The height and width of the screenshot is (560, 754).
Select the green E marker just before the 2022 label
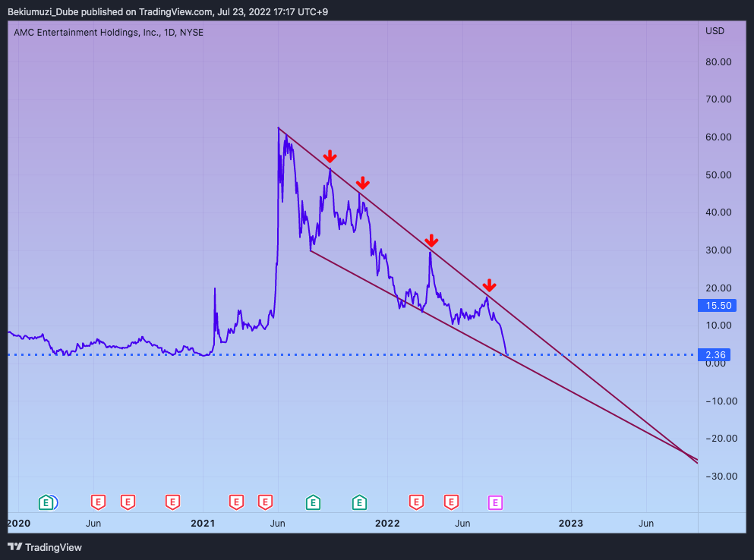(359, 503)
